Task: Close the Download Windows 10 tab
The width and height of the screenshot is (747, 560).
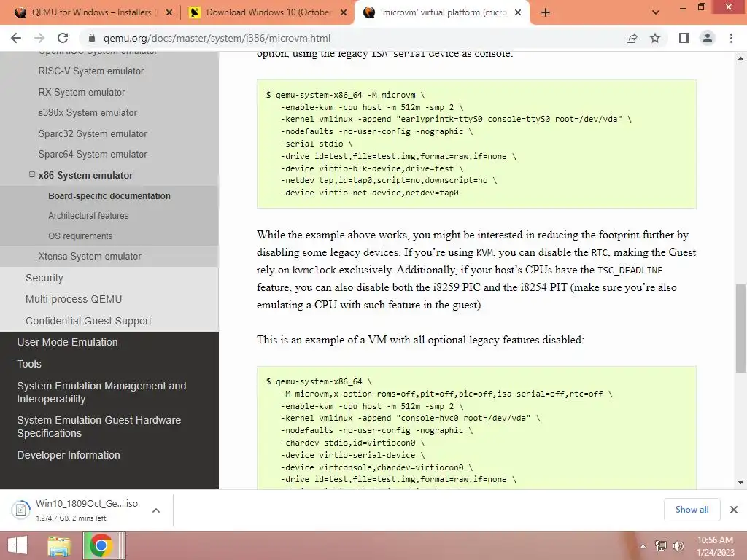Action: click(x=344, y=12)
